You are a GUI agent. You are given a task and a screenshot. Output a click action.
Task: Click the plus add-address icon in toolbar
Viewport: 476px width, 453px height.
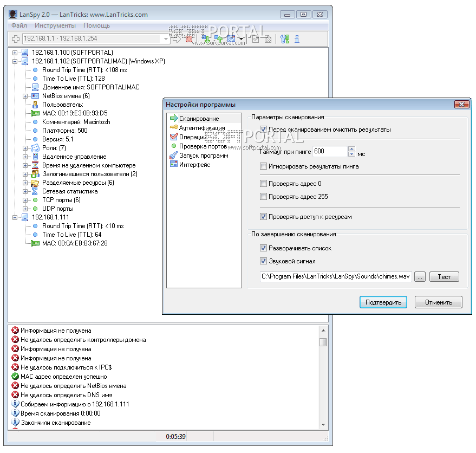click(x=16, y=39)
